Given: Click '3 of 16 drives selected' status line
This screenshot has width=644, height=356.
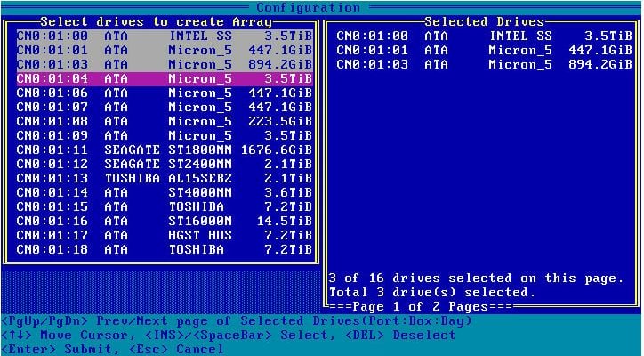Looking at the screenshot, I should tap(477, 279).
